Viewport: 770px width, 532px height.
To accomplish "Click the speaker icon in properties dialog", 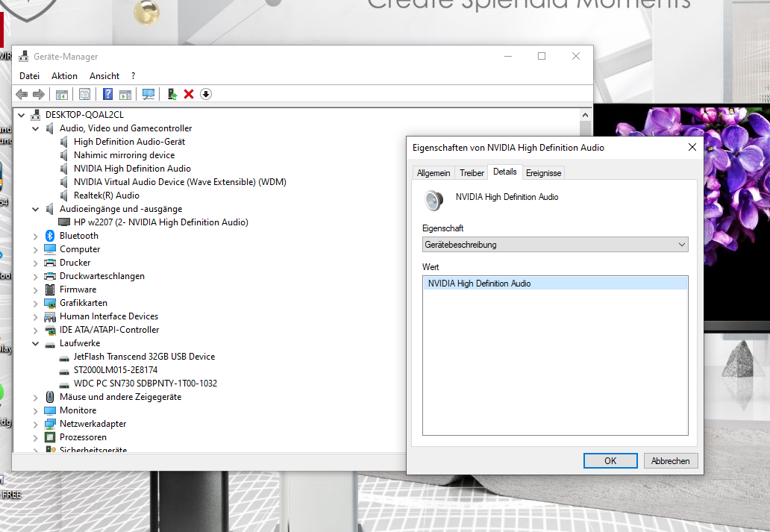I will click(x=433, y=201).
